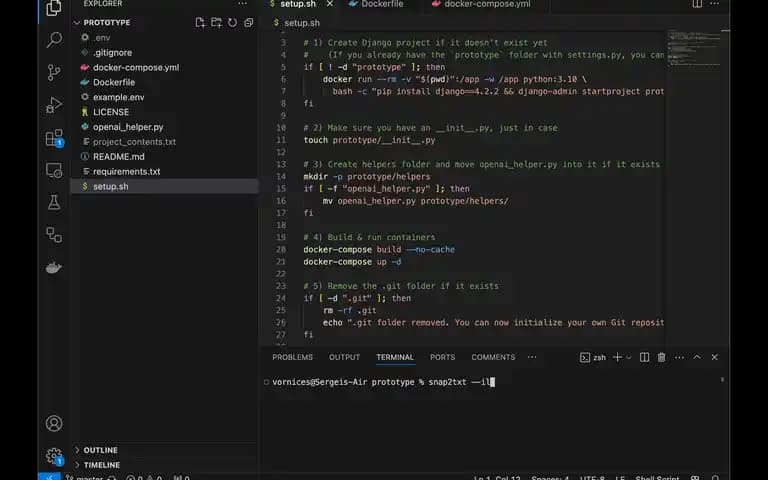Open the Remote Explorer view

pyautogui.click(x=54, y=170)
